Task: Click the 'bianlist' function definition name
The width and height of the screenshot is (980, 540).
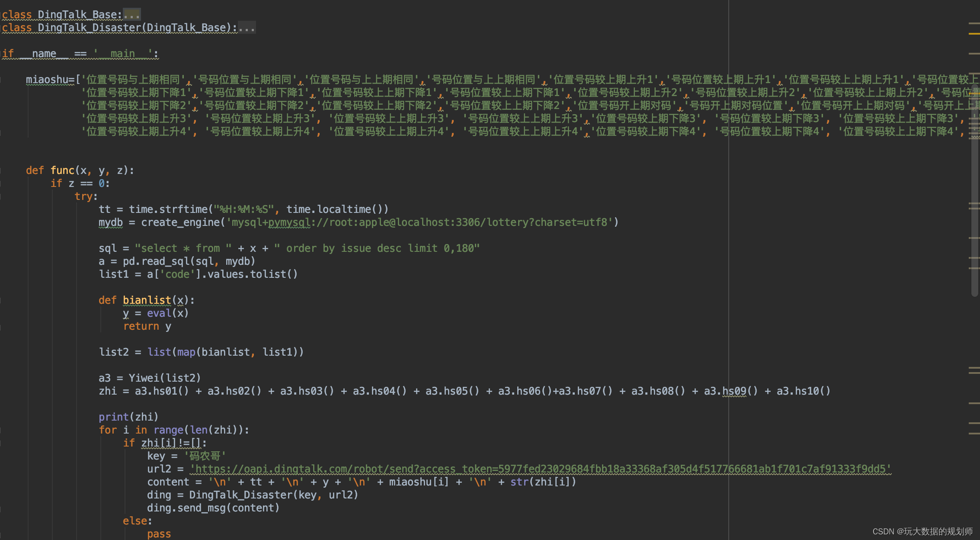Action: pos(147,300)
